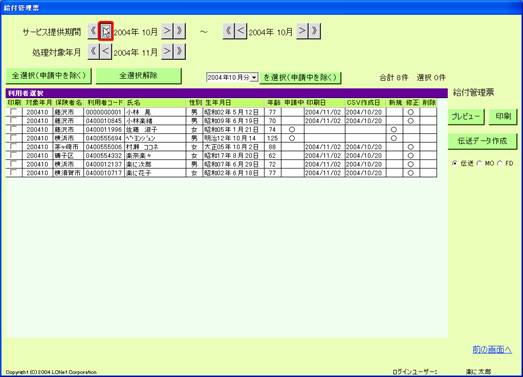523x377 pixels.
Task: Click 全選択(申請中を除く) button
Action: 49,76
